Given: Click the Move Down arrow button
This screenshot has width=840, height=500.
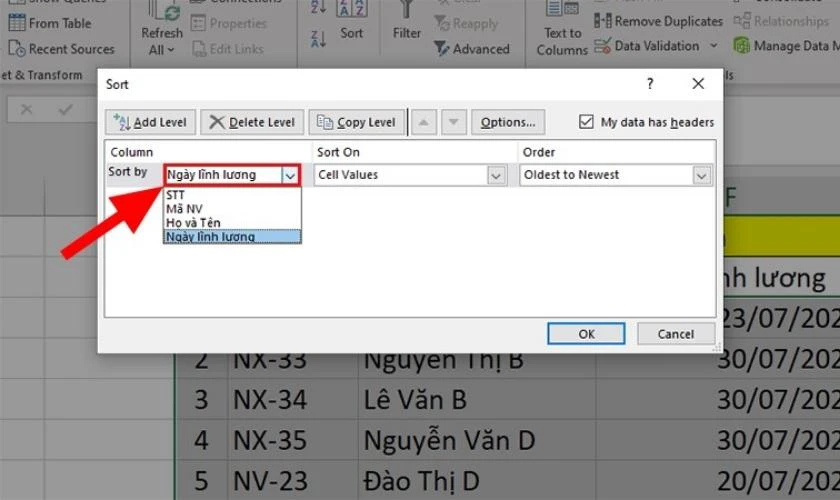Looking at the screenshot, I should coord(454,122).
